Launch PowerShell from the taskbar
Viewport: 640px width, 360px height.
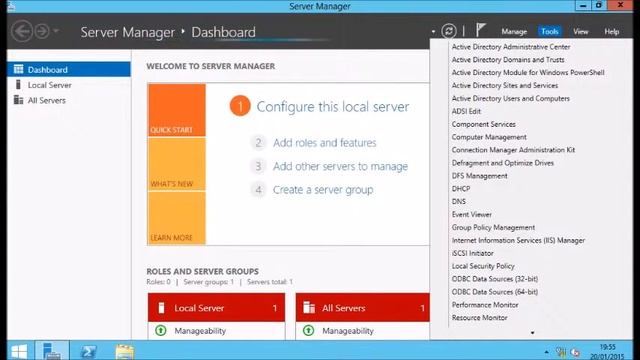[x=88, y=351]
